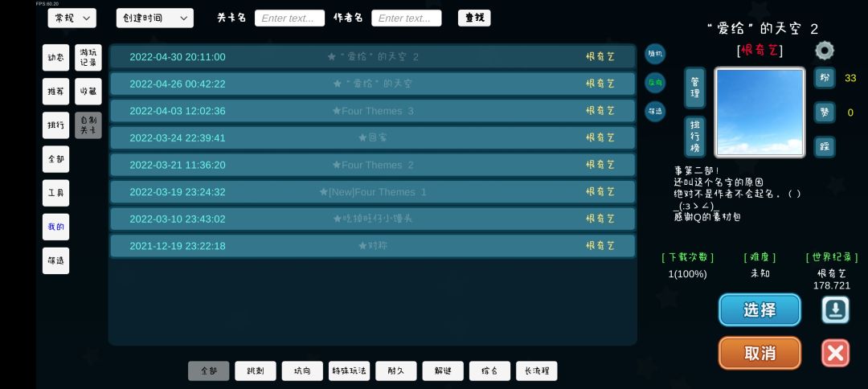Image resolution: width=868 pixels, height=389 pixels.
Task: Expand the 创建时间 sort dropdown
Action: tap(155, 18)
